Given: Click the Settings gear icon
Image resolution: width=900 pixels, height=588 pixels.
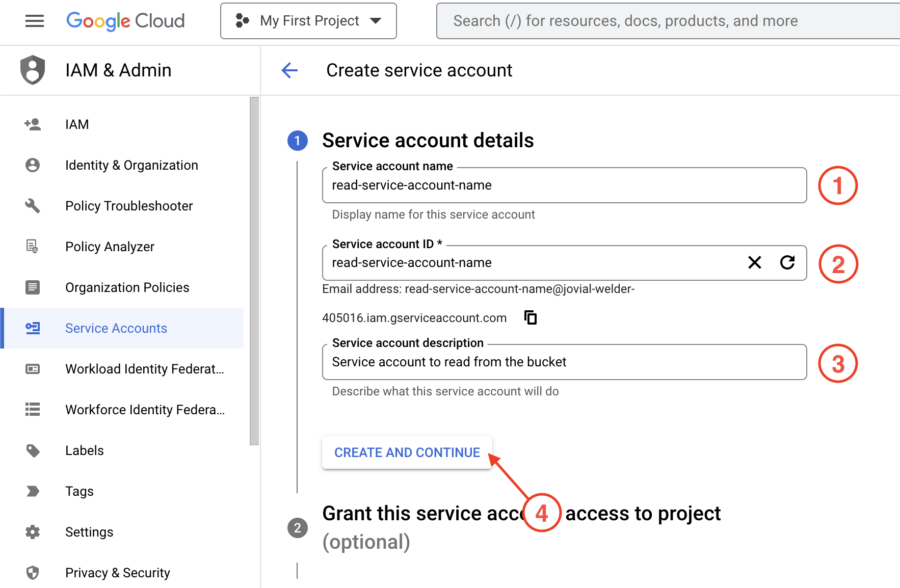Looking at the screenshot, I should pos(33,532).
